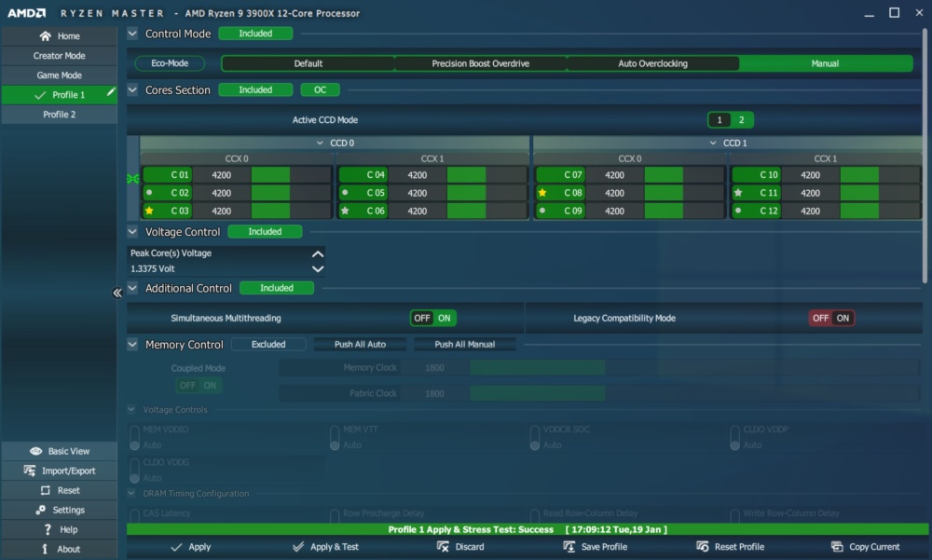Collapse the CCD 1 group
Screen dimensions: 932x560
pos(713,143)
